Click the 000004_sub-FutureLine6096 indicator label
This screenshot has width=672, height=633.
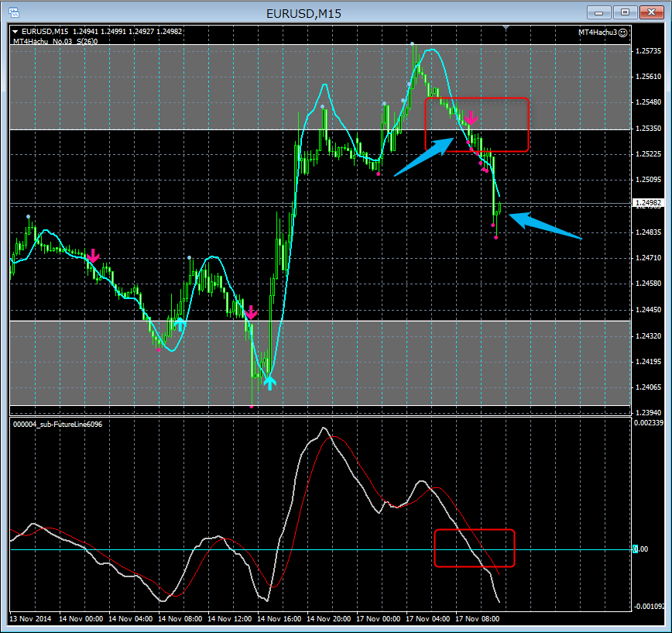[x=57, y=424]
